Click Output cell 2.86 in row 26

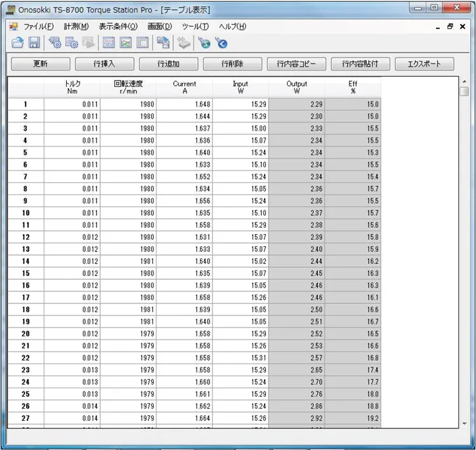(296, 406)
